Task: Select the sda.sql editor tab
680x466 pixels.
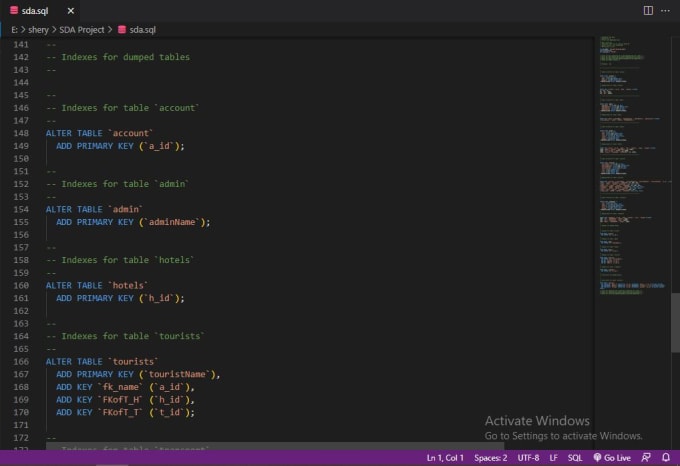Action: pyautogui.click(x=40, y=11)
